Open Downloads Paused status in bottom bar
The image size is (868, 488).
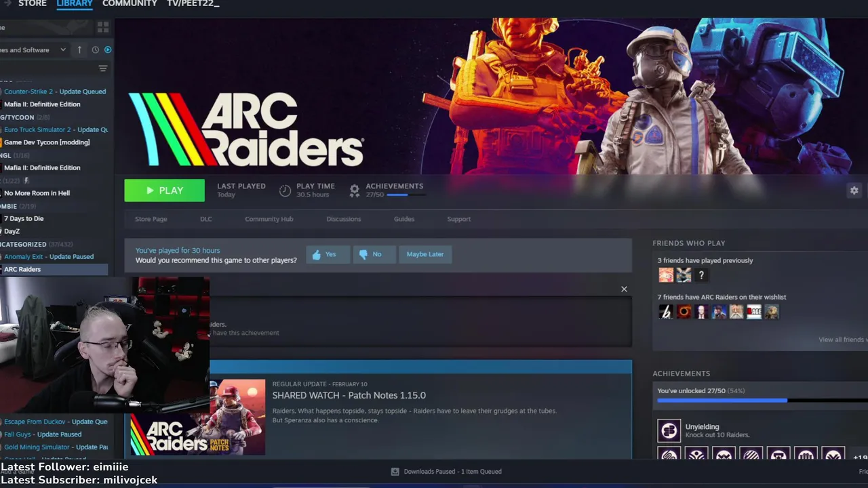click(452, 472)
